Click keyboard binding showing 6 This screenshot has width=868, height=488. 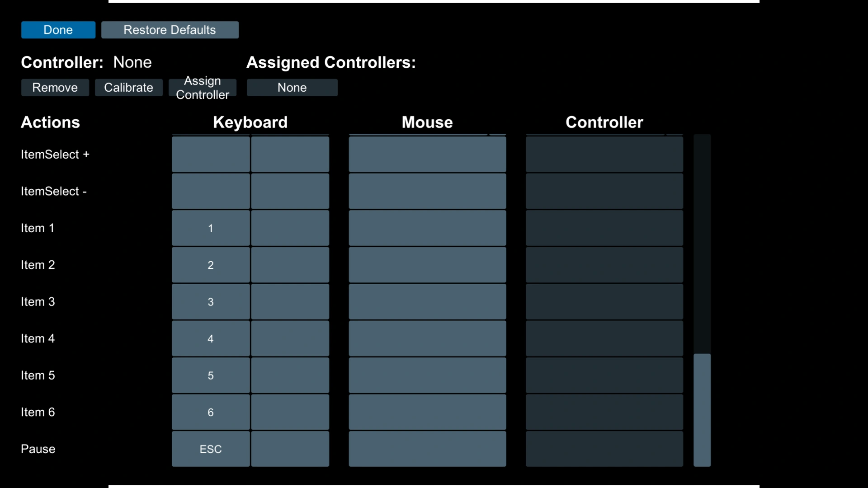(x=211, y=413)
